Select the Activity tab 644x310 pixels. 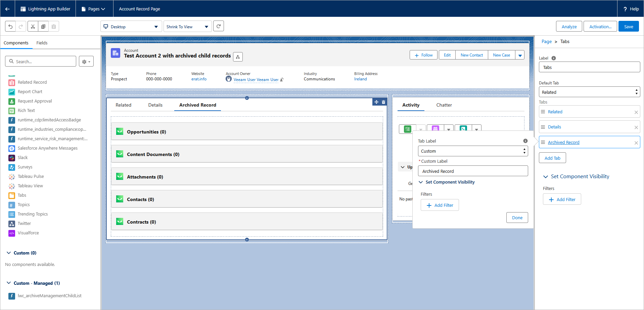(411, 105)
